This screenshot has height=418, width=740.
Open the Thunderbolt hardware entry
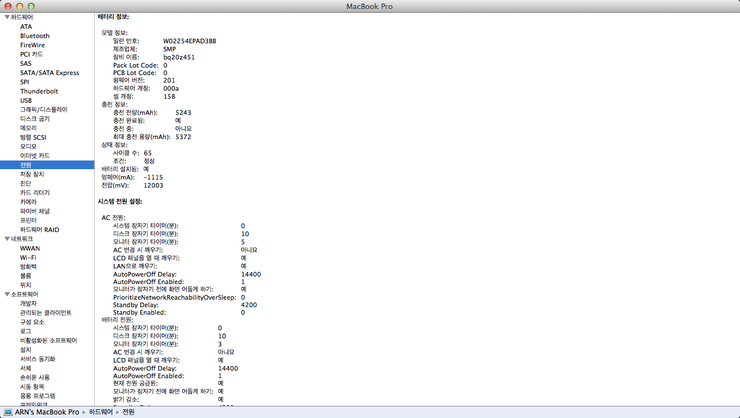(x=39, y=91)
